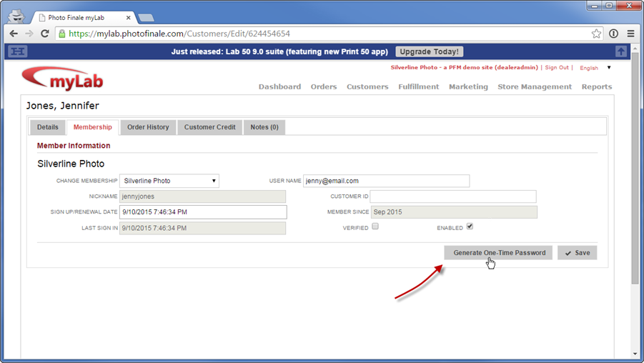The width and height of the screenshot is (644, 363).
Task: Click the Just released Lab 50 announcement
Action: (279, 51)
